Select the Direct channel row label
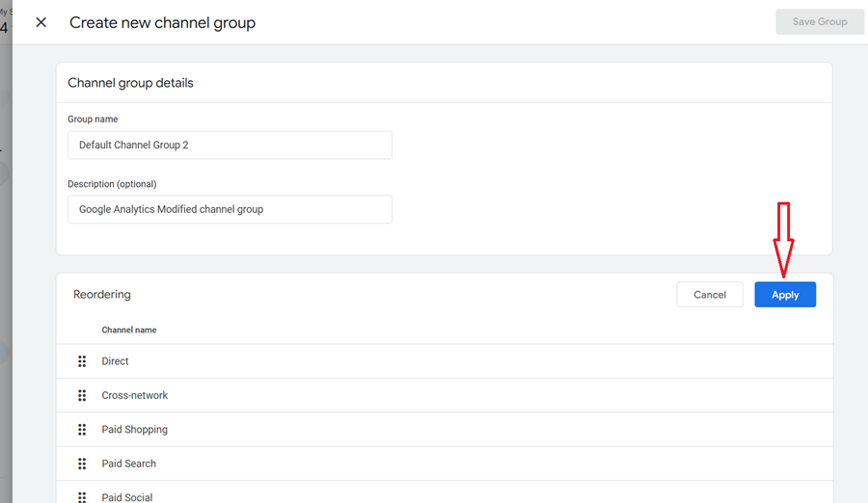This screenshot has width=868, height=503. [115, 361]
